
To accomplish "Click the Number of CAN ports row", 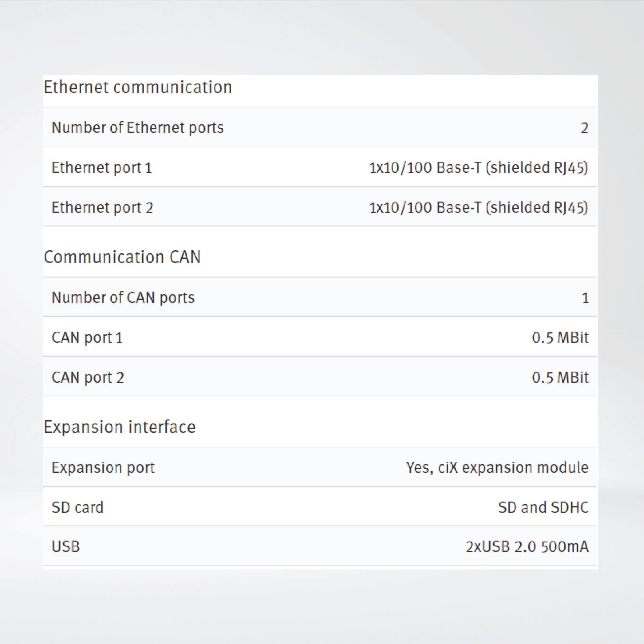I will 123,298.
